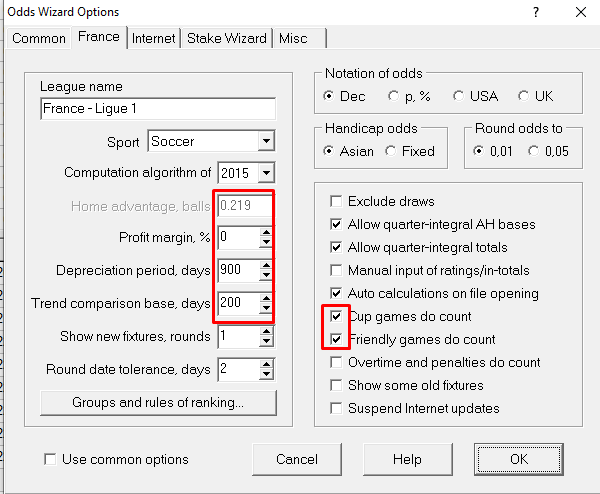Choose Fixed handicap odds
This screenshot has height=494, width=600.
point(389,151)
